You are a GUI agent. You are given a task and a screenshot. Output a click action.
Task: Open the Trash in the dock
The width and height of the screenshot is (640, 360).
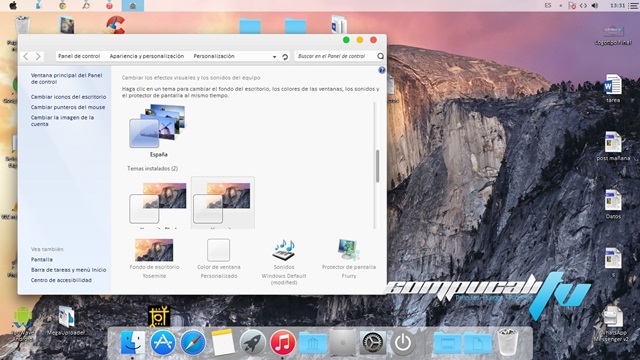coord(508,342)
